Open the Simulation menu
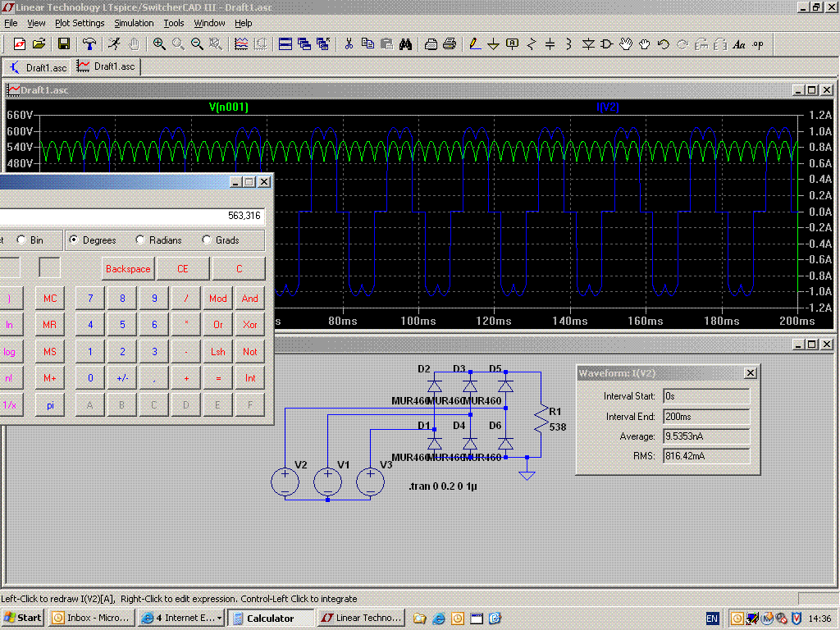The image size is (840, 630). 134,23
